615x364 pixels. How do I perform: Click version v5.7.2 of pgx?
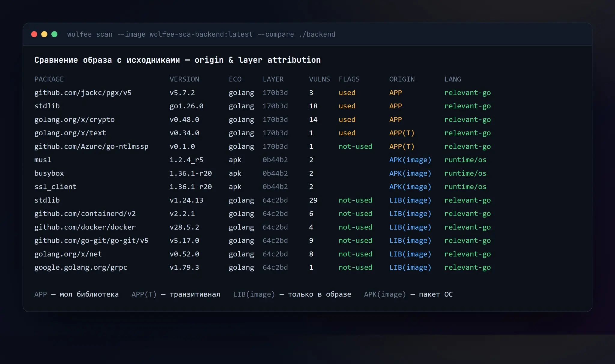(182, 93)
